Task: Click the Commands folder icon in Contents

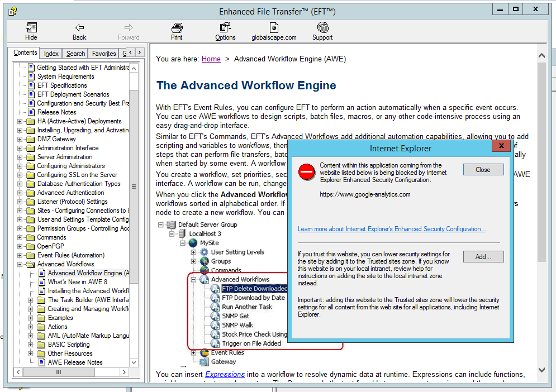Action: point(31,237)
